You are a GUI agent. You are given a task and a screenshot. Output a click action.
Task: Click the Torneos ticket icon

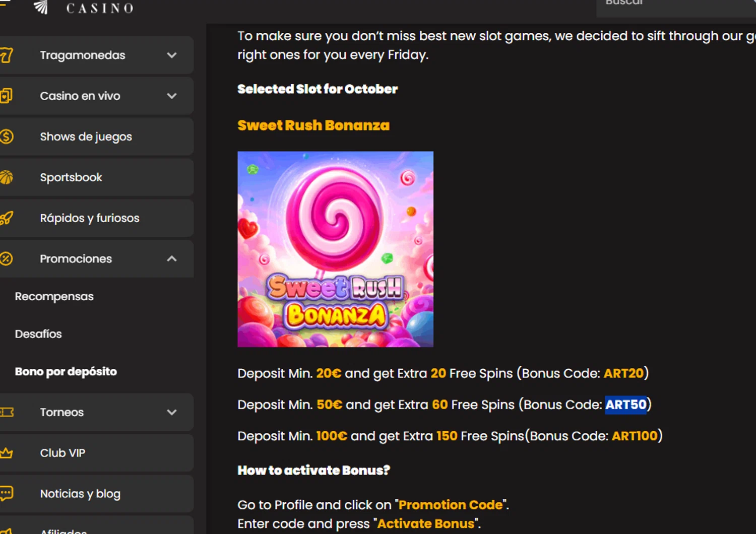pos(6,412)
